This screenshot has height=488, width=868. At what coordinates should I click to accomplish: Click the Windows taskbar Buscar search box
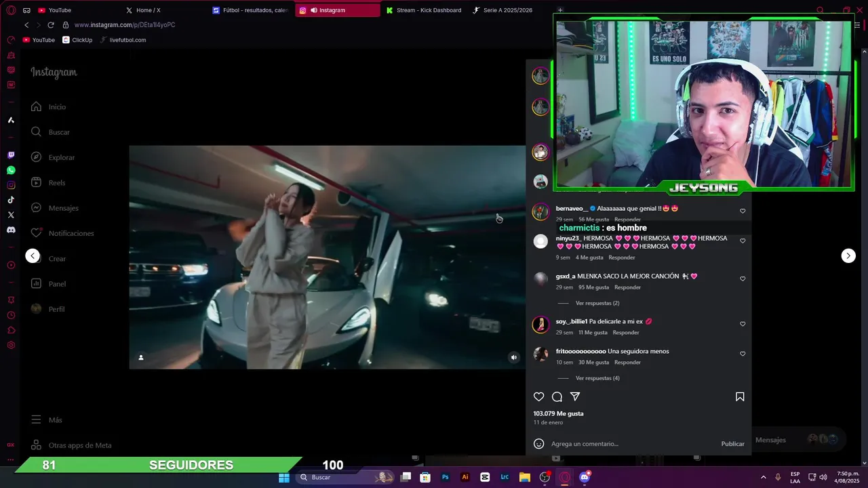tap(344, 477)
